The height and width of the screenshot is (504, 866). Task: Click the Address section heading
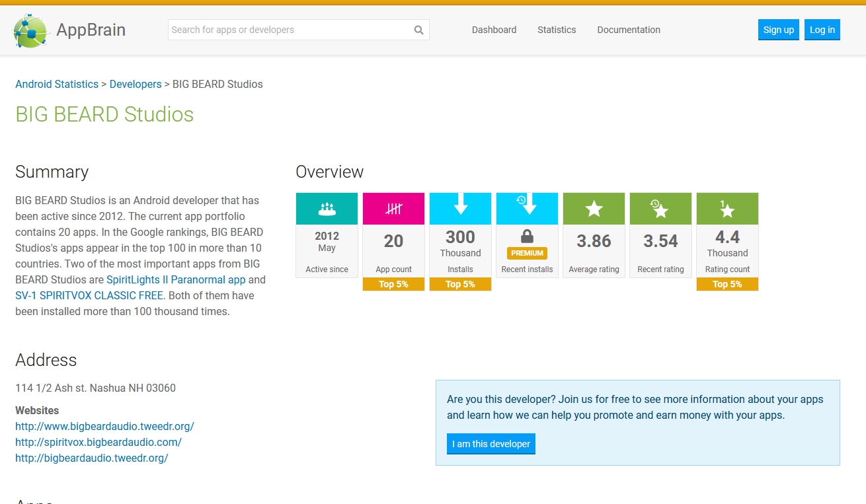point(46,360)
